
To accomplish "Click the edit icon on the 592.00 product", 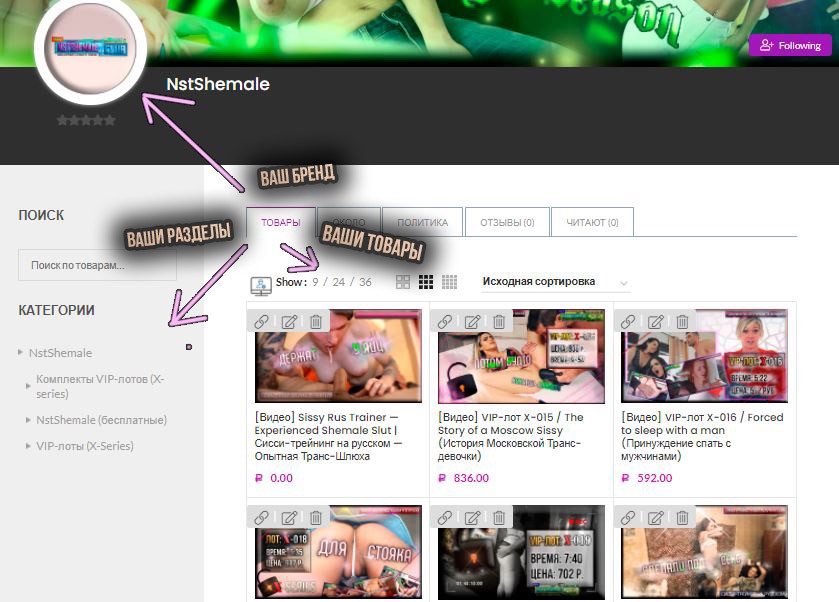I will tap(655, 322).
